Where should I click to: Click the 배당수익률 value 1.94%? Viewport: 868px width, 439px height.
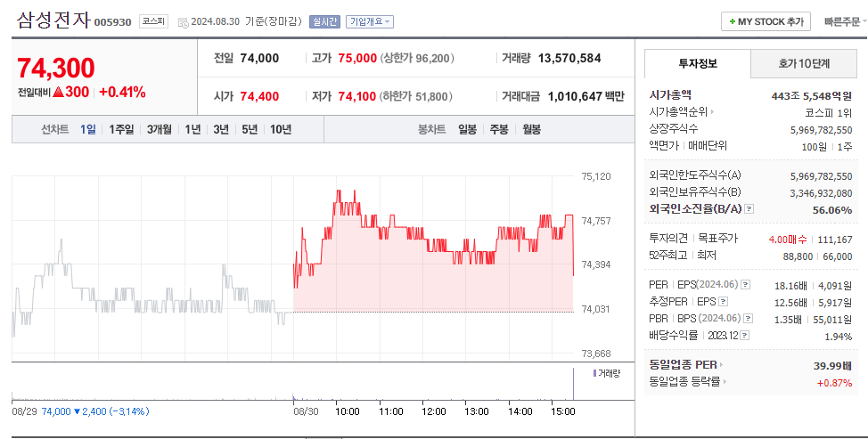(838, 337)
